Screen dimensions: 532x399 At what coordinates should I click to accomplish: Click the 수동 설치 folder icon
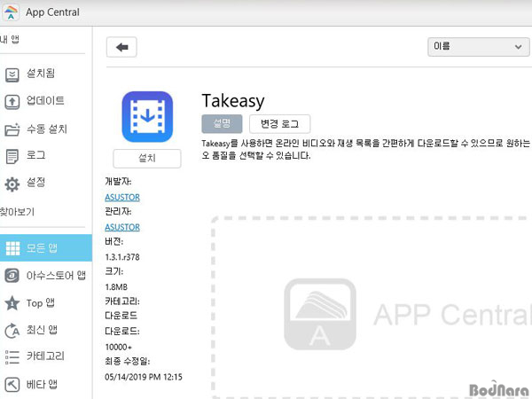12,129
